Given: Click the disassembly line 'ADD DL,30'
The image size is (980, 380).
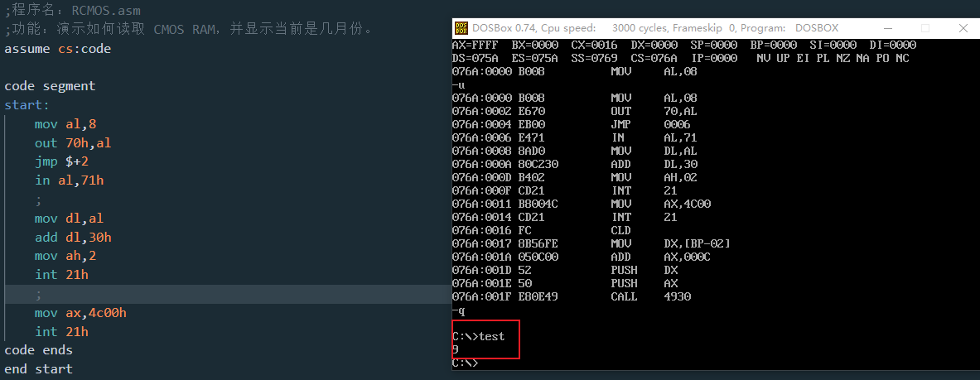Looking at the screenshot, I should click(574, 165).
